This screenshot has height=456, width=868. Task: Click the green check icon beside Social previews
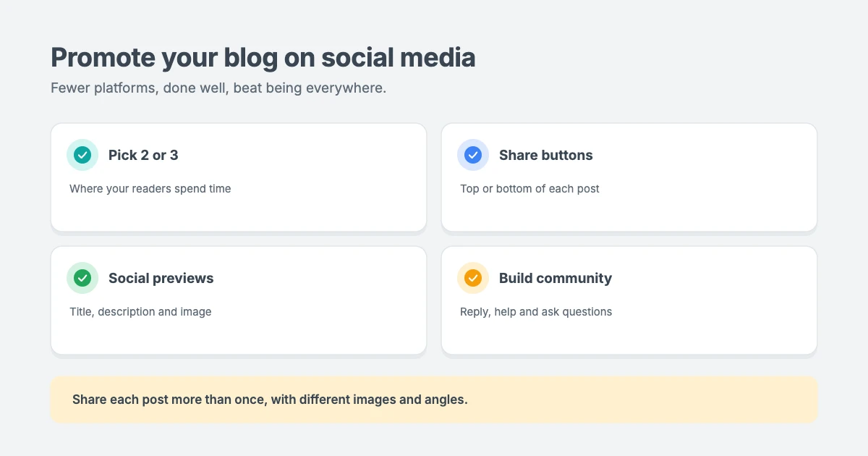pyautogui.click(x=82, y=278)
